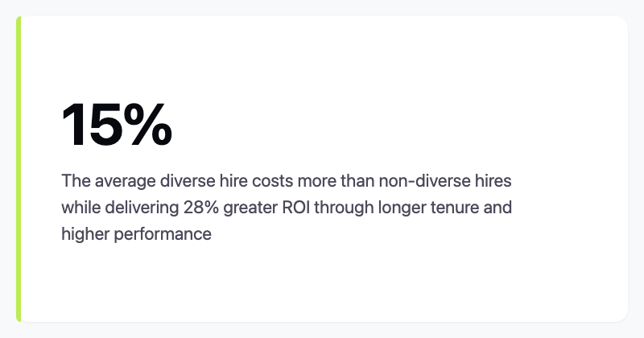Click the percent sign in the big heading
The height and width of the screenshot is (338, 644).
click(147, 126)
